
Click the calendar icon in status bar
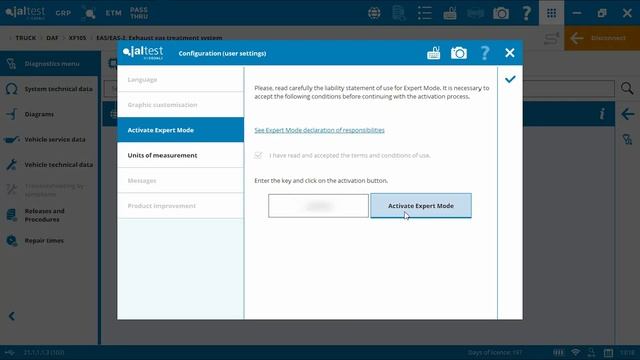pyautogui.click(x=608, y=352)
